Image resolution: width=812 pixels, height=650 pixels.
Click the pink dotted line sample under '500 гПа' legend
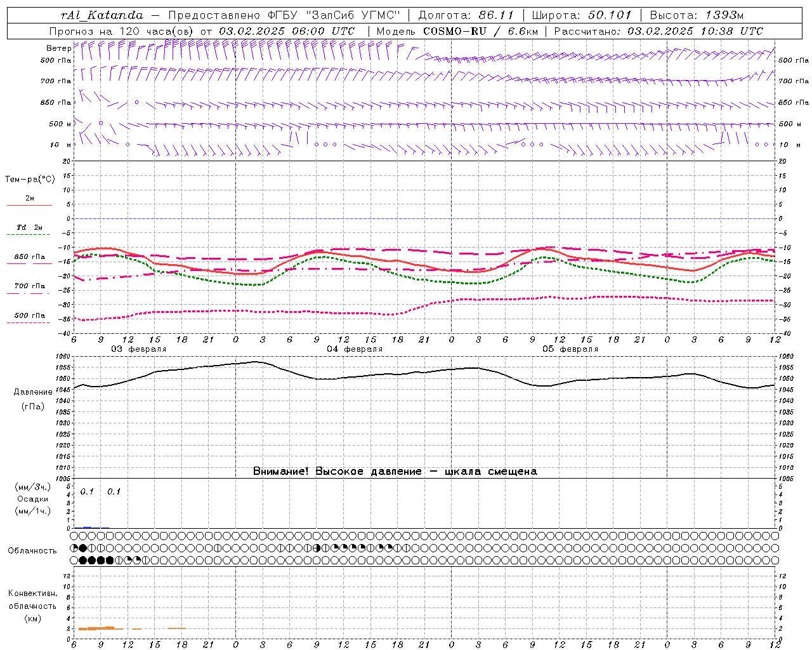[29, 322]
